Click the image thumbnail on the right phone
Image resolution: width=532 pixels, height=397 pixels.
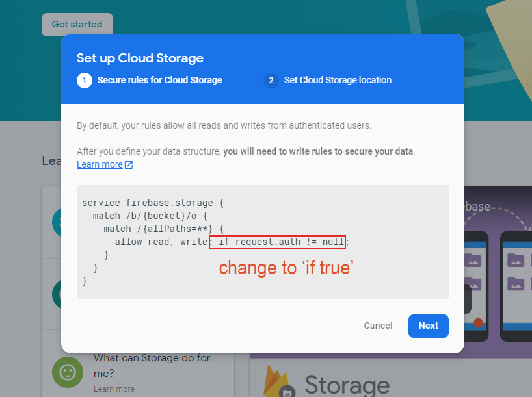pyautogui.click(x=516, y=261)
